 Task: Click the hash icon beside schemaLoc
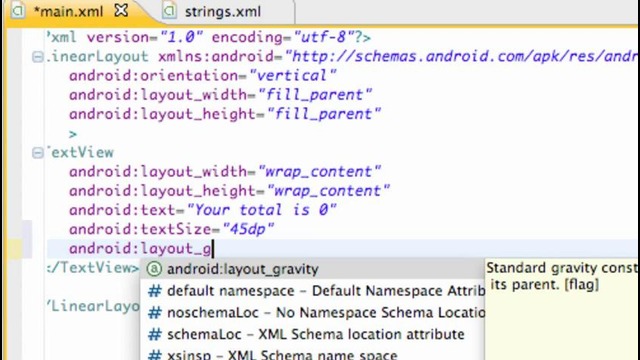point(155,334)
